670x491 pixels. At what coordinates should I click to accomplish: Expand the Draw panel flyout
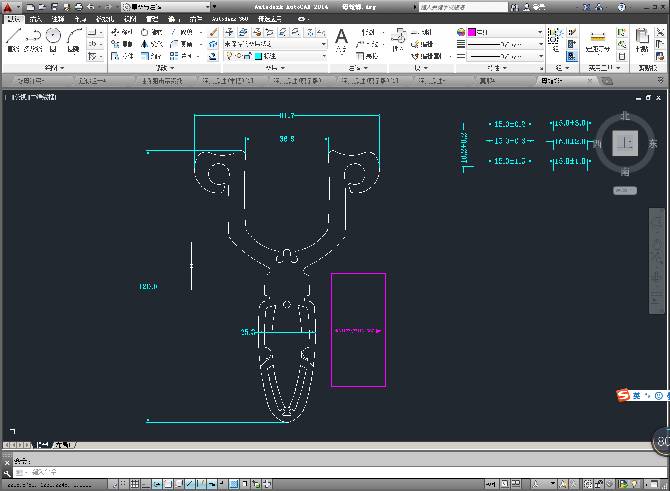55,68
